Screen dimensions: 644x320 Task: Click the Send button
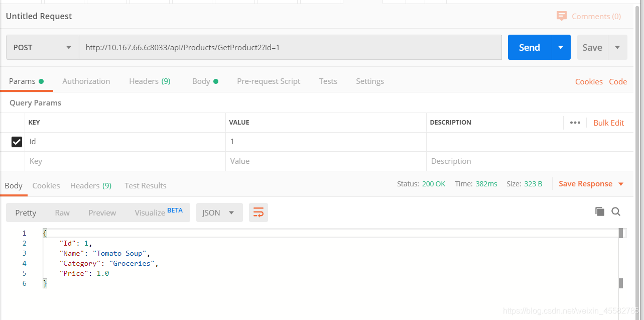pyautogui.click(x=530, y=47)
